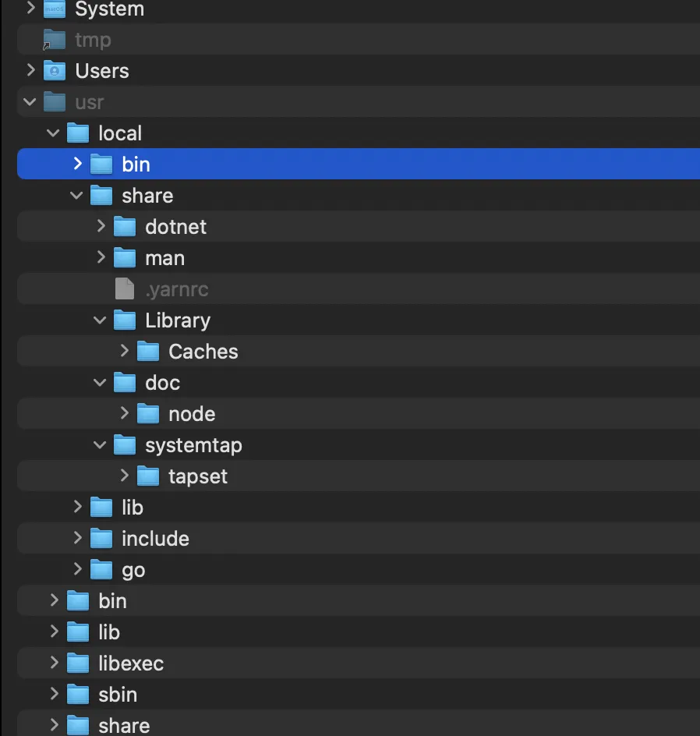Click the .yarnrc file icon
The height and width of the screenshot is (736, 700).
[125, 289]
